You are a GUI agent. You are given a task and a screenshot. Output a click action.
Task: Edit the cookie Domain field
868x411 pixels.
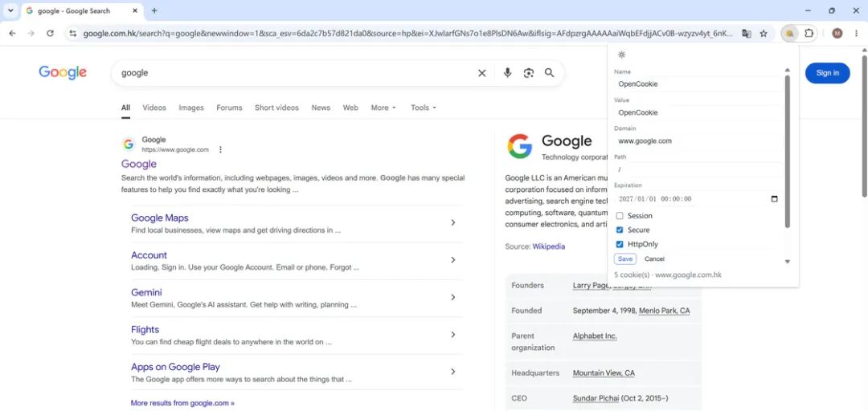pos(698,141)
